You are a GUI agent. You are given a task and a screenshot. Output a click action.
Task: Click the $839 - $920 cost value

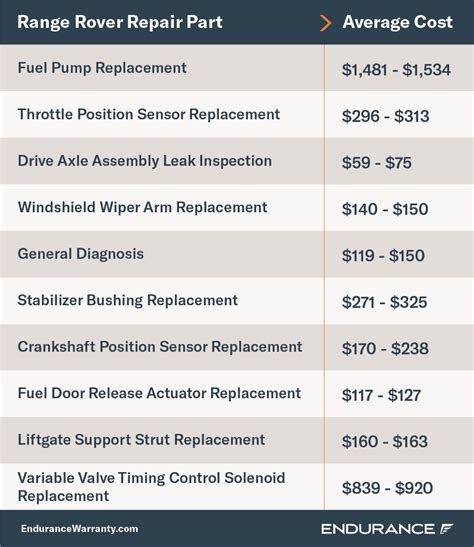387,488
